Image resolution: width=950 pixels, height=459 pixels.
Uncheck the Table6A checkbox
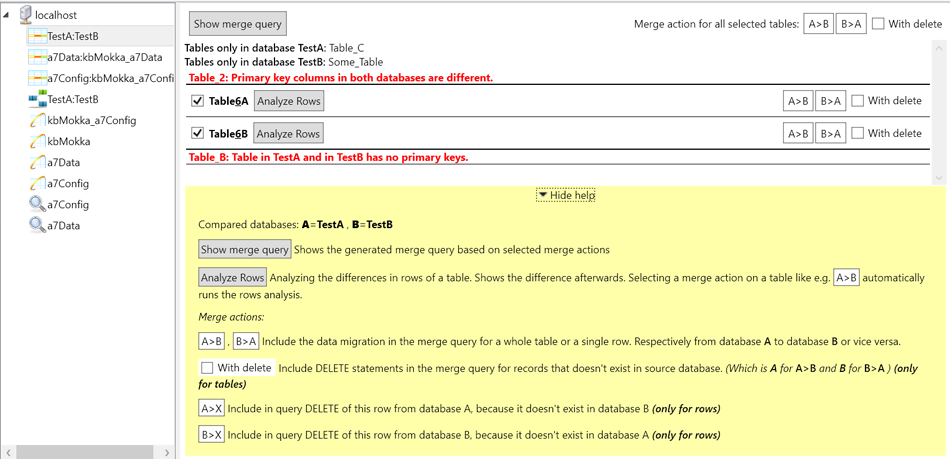tap(197, 101)
